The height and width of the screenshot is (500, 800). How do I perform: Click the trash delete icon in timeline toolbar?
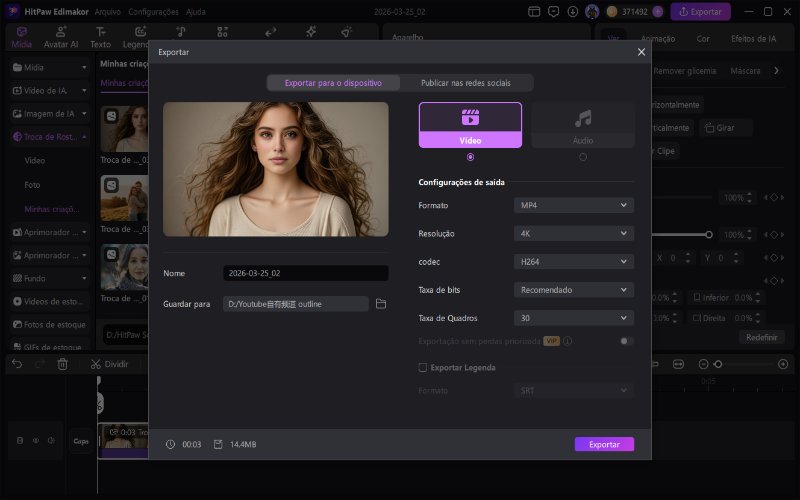pyautogui.click(x=63, y=364)
